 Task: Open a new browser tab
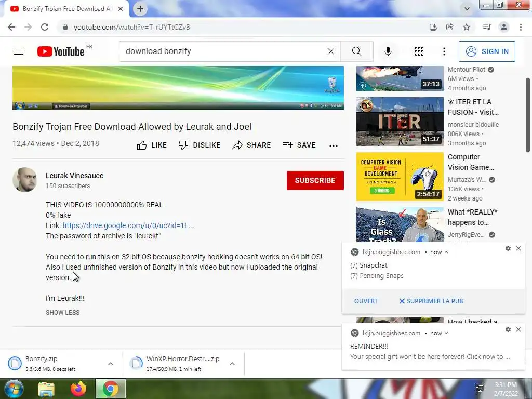click(x=140, y=9)
